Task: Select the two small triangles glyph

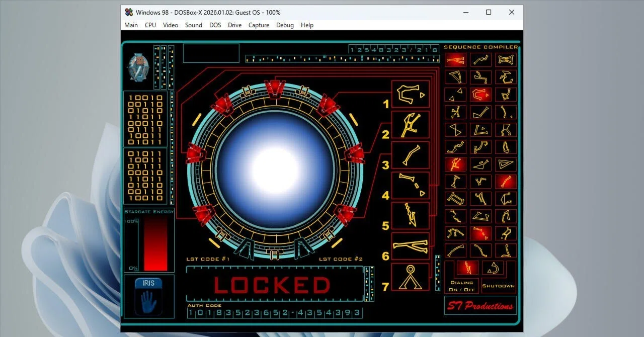Action: point(455,95)
